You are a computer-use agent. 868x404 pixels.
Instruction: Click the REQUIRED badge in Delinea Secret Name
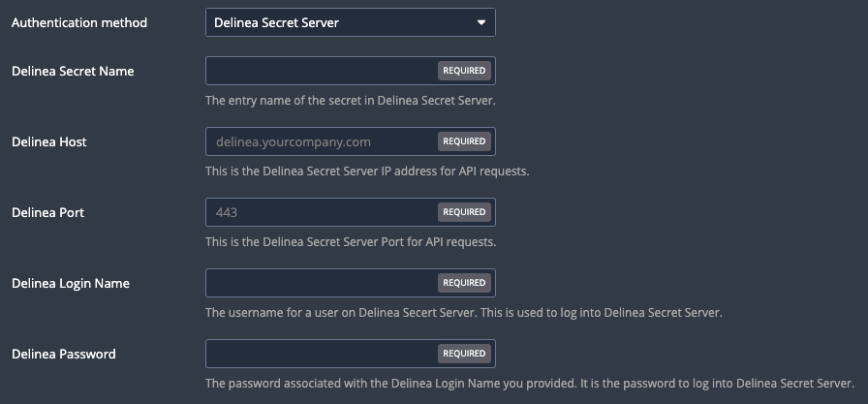(x=464, y=71)
